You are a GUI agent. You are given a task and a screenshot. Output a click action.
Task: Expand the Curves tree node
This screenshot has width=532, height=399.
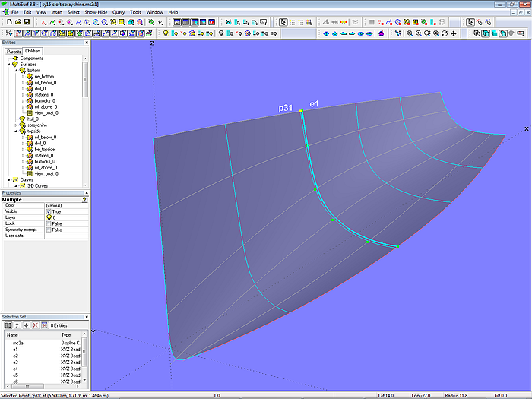(8, 180)
